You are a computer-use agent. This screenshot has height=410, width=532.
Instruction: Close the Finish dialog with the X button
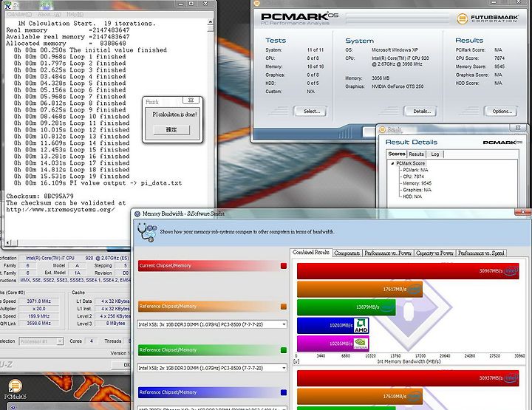(191, 100)
